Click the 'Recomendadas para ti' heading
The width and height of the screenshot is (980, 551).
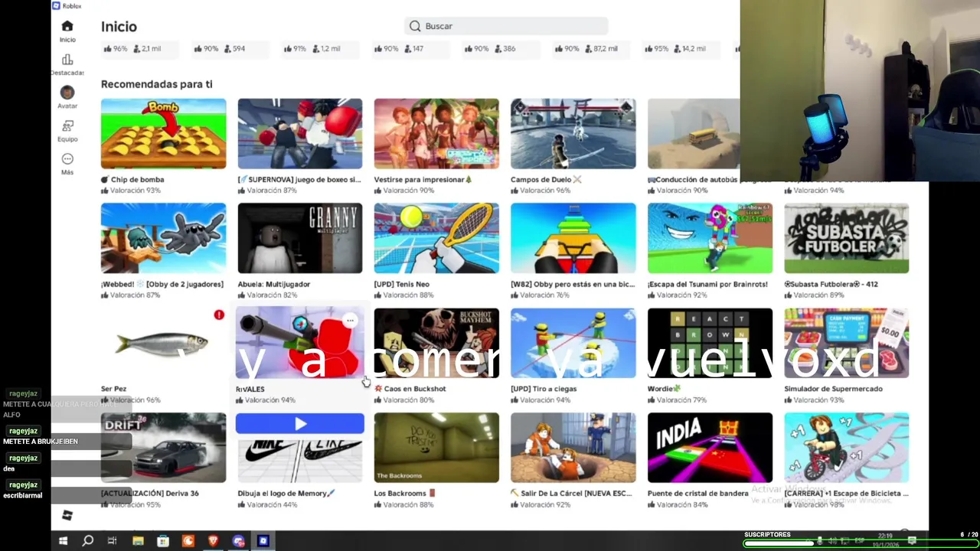tap(157, 84)
